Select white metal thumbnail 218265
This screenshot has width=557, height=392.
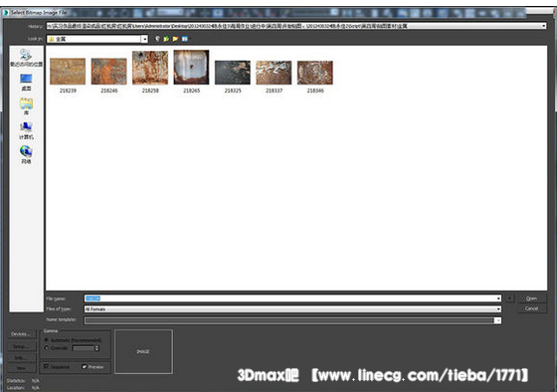[191, 68]
